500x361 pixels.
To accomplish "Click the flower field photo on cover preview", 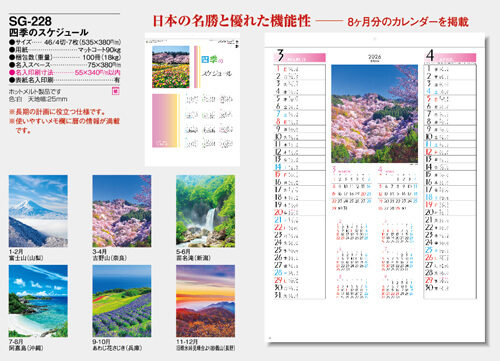I will (x=171, y=67).
